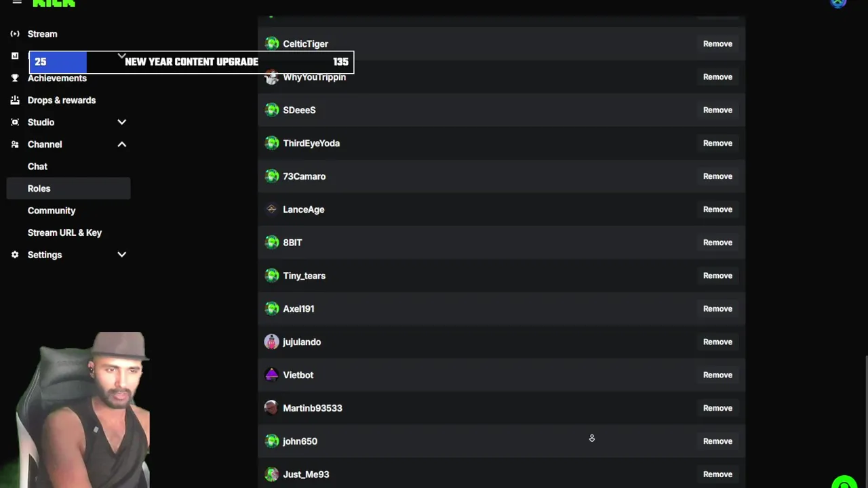Open Stream URL & Key in the sidebar
The height and width of the screenshot is (488, 868).
(x=64, y=232)
